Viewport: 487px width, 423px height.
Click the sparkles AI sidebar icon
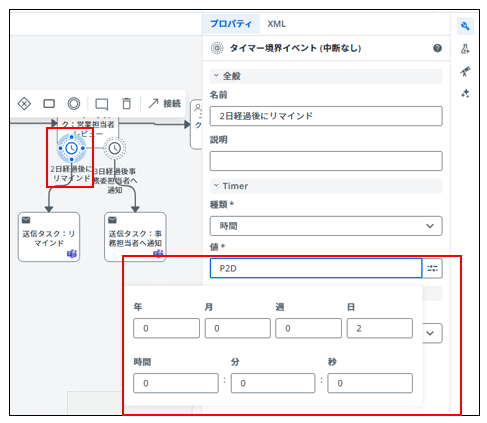(465, 94)
